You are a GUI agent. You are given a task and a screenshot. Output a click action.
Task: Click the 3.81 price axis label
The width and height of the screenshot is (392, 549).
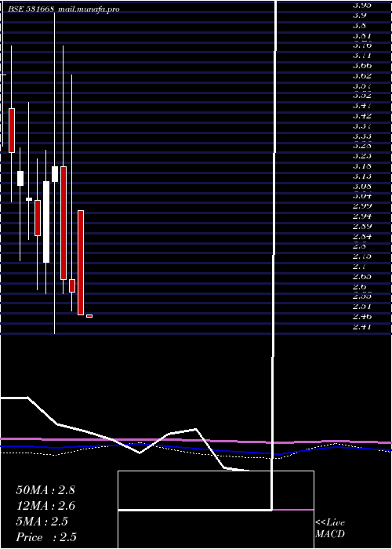[361, 36]
